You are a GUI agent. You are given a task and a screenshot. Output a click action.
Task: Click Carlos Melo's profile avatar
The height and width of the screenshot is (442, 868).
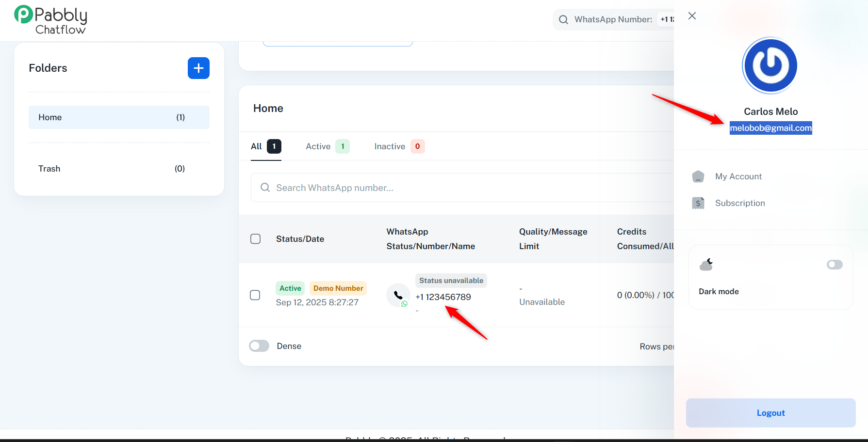770,65
